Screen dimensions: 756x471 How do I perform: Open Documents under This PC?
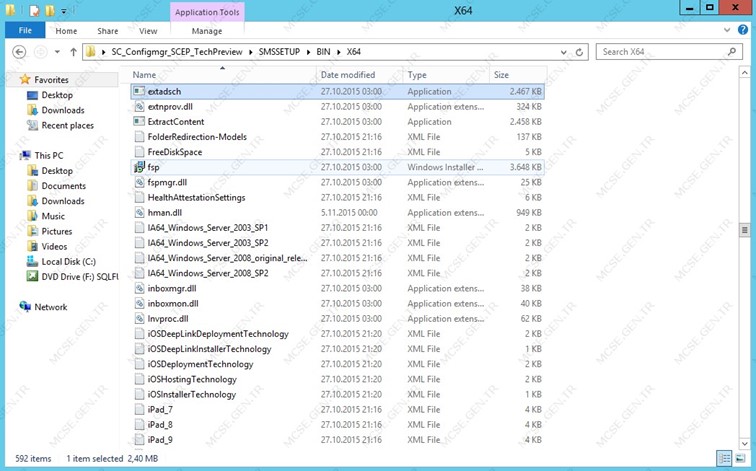tap(64, 186)
